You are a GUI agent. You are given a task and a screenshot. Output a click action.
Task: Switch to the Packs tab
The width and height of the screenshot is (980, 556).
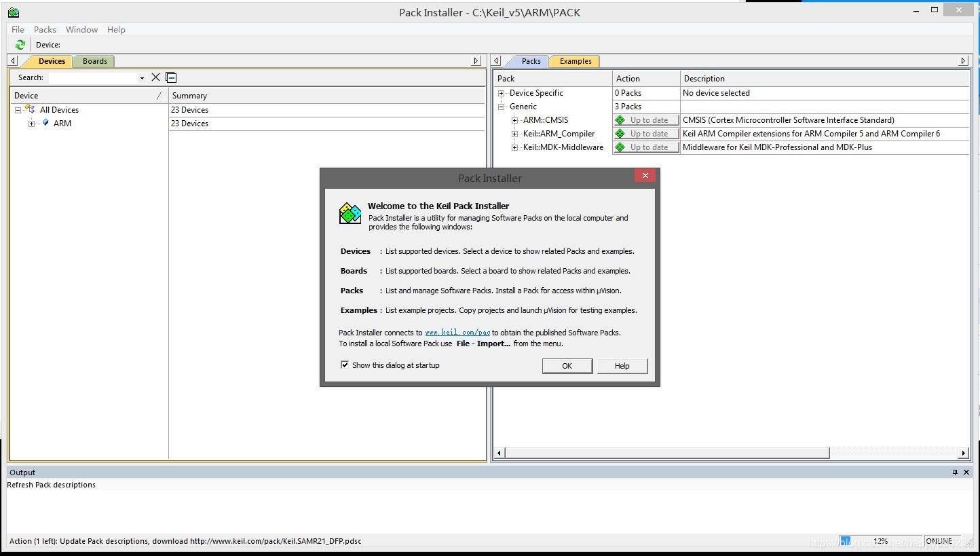point(531,61)
